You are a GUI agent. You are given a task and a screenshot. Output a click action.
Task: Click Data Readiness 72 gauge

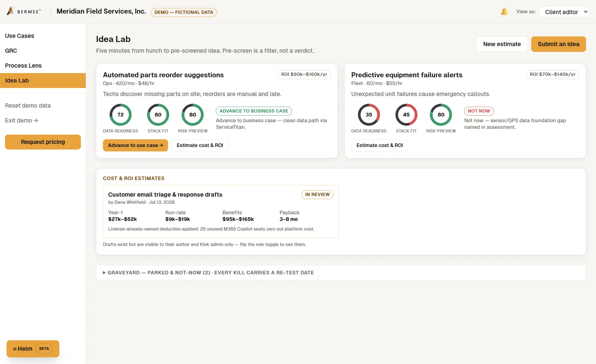[121, 114]
